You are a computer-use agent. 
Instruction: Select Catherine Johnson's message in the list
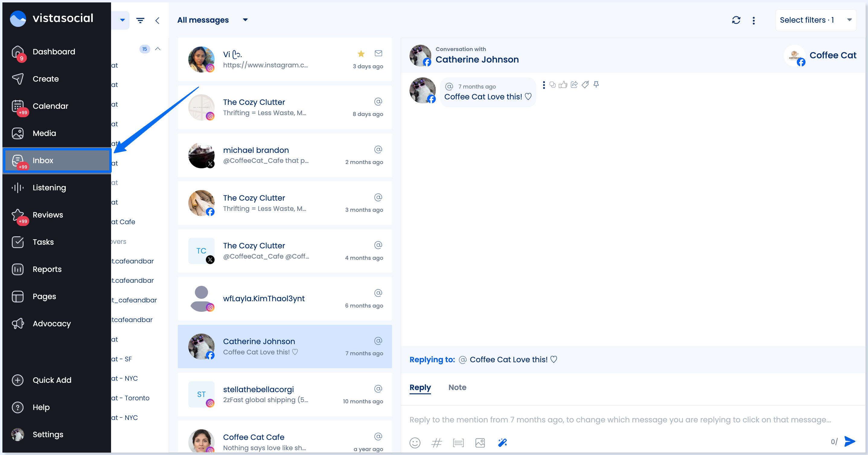tap(284, 347)
